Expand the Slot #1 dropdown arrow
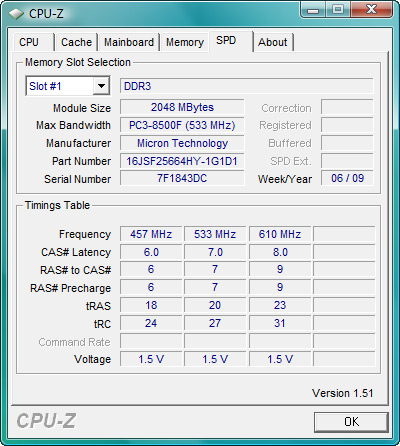This screenshot has height=446, width=400. click(101, 86)
